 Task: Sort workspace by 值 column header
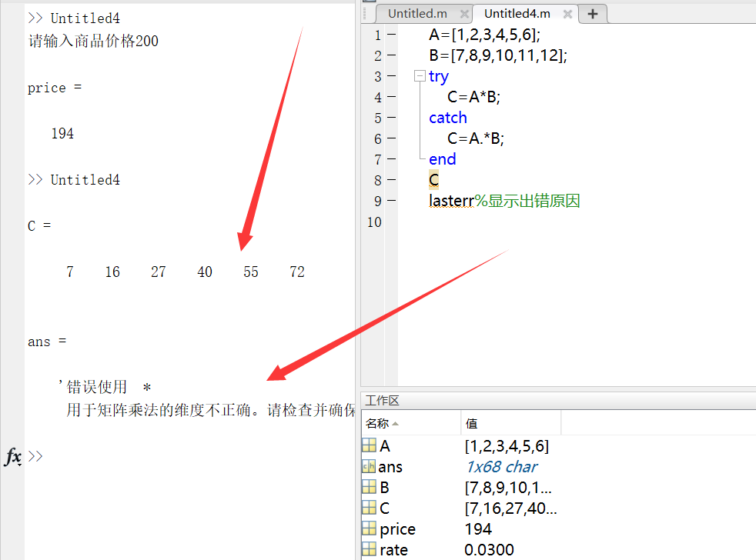[x=511, y=423]
